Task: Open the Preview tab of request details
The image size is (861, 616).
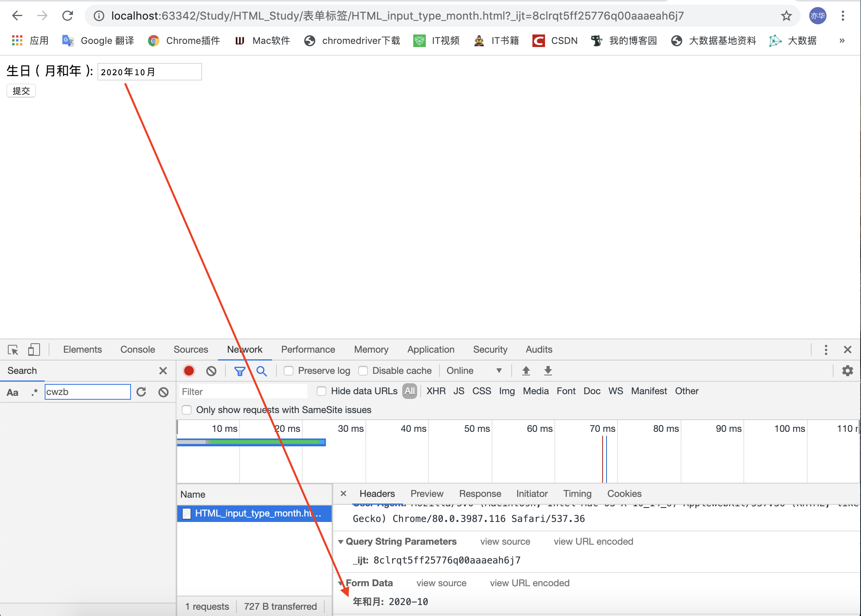Action: [427, 494]
